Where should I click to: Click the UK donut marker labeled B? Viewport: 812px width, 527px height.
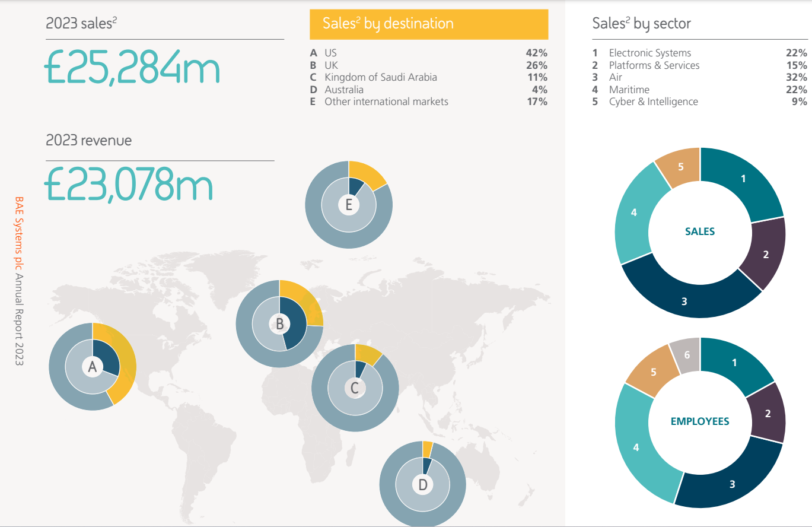[279, 324]
